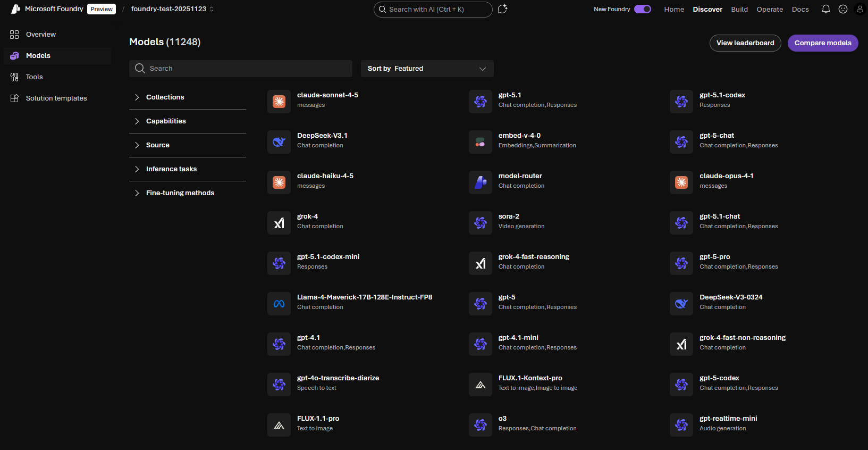This screenshot has width=868, height=450.
Task: Click the FLUX-1.1-pro triangle icon
Action: point(279,425)
